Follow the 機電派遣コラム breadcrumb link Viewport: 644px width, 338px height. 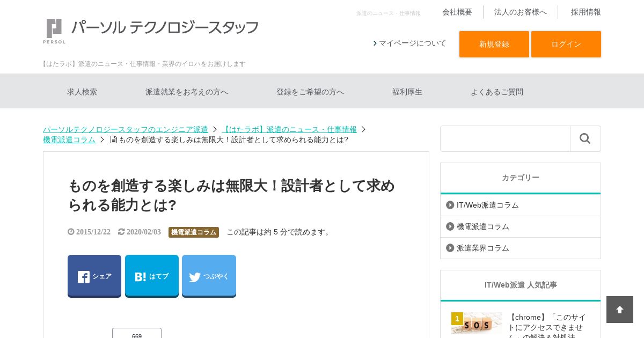[69, 139]
